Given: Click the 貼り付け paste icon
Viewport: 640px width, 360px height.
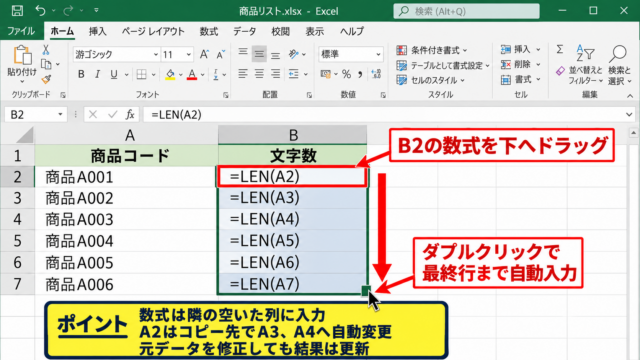Looking at the screenshot, I should [x=22, y=55].
